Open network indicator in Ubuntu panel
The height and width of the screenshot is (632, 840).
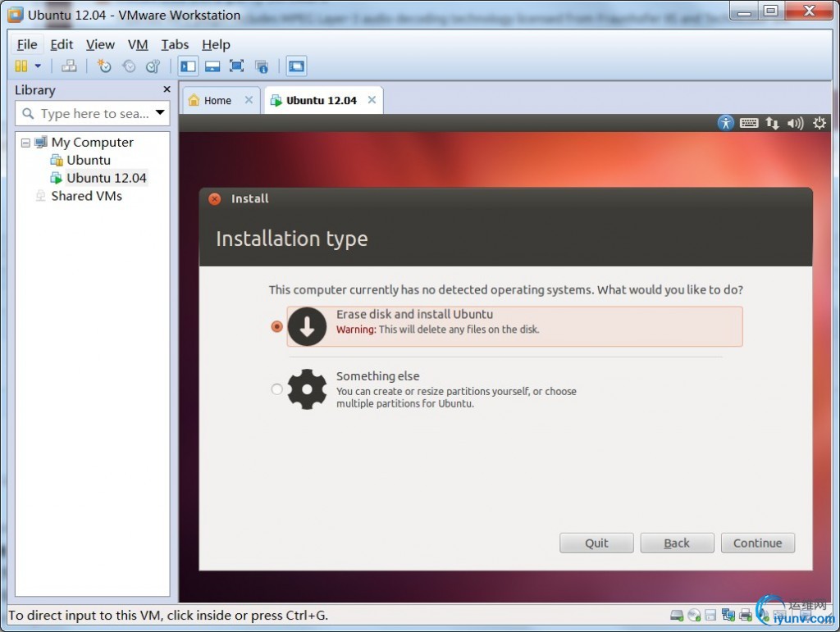tap(772, 123)
